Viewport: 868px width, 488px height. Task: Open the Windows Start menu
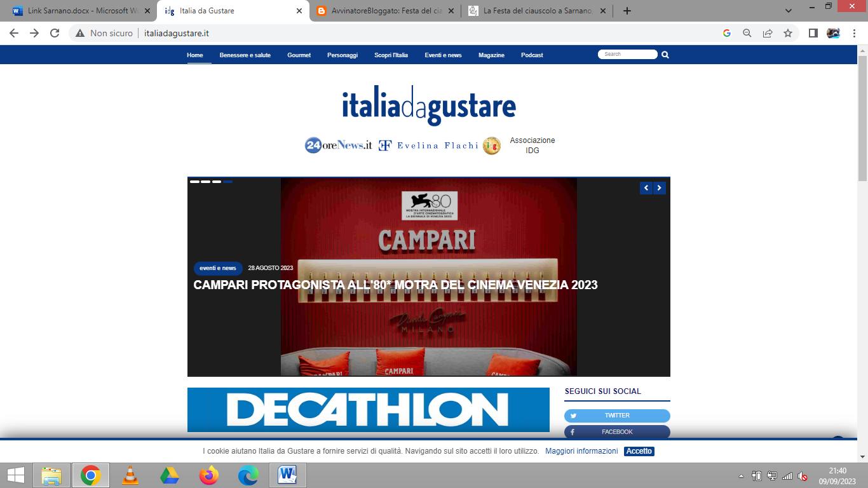[15, 475]
